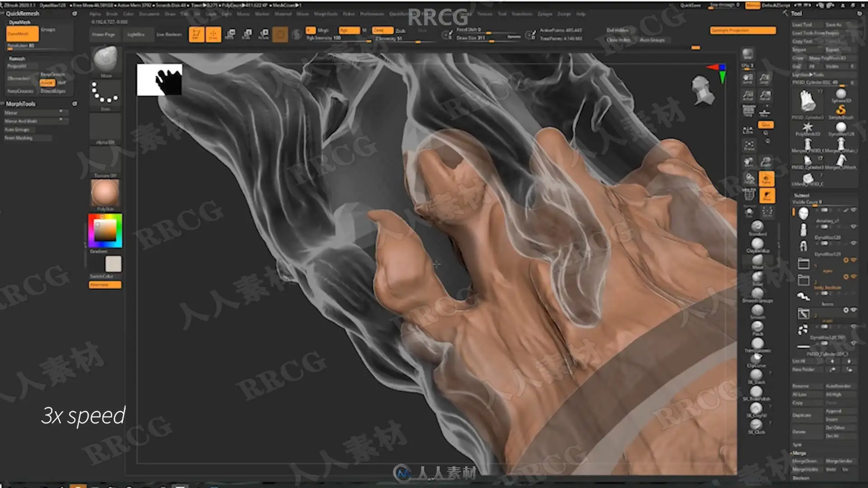
Task: Toggle the Line Fill PolyF icon
Action: coord(749,195)
